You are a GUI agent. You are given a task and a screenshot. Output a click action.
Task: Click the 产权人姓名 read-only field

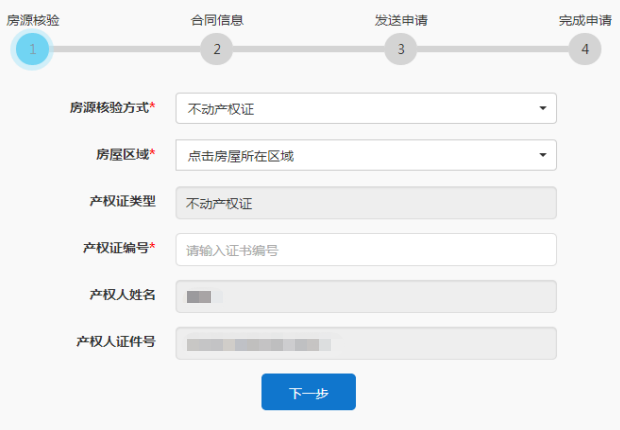coord(365,296)
